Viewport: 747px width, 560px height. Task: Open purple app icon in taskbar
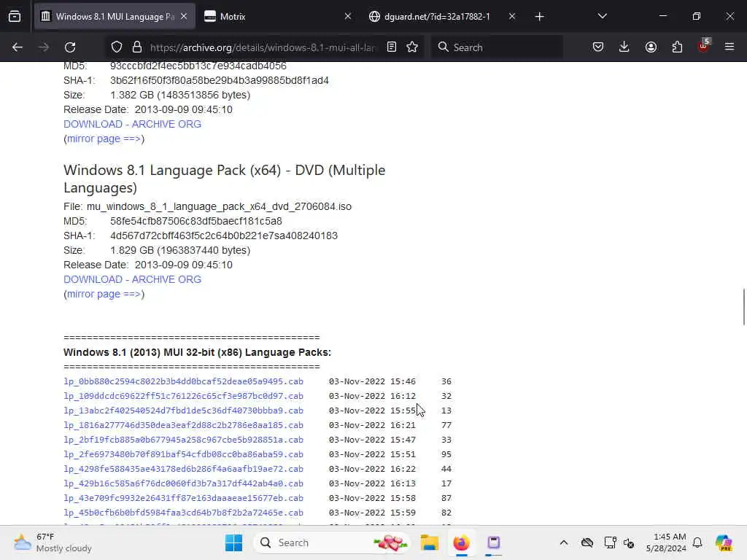494,542
